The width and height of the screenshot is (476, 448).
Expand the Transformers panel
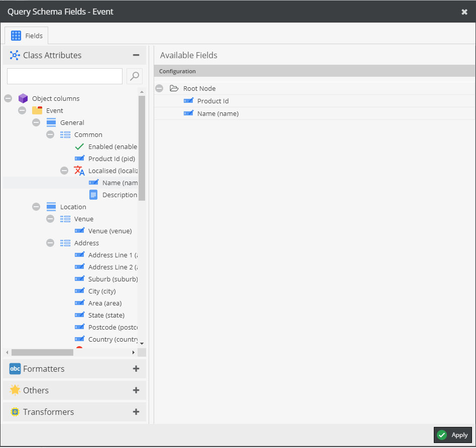[136, 412]
